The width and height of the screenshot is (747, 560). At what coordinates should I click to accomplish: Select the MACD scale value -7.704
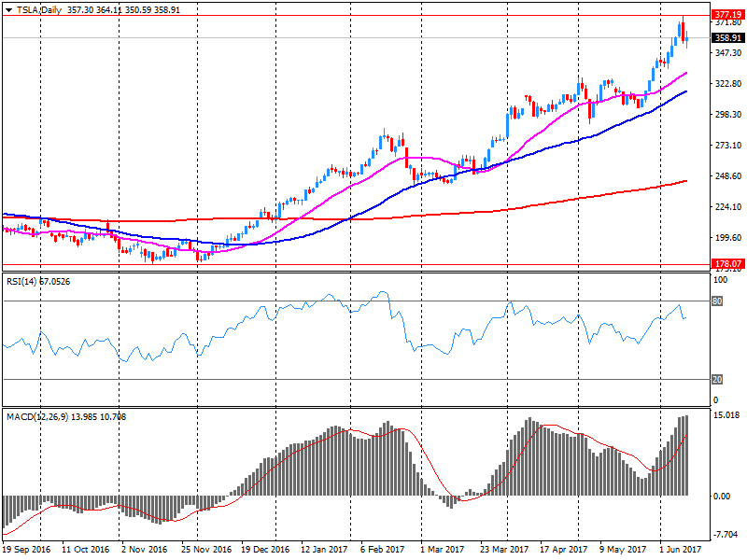tap(726, 535)
